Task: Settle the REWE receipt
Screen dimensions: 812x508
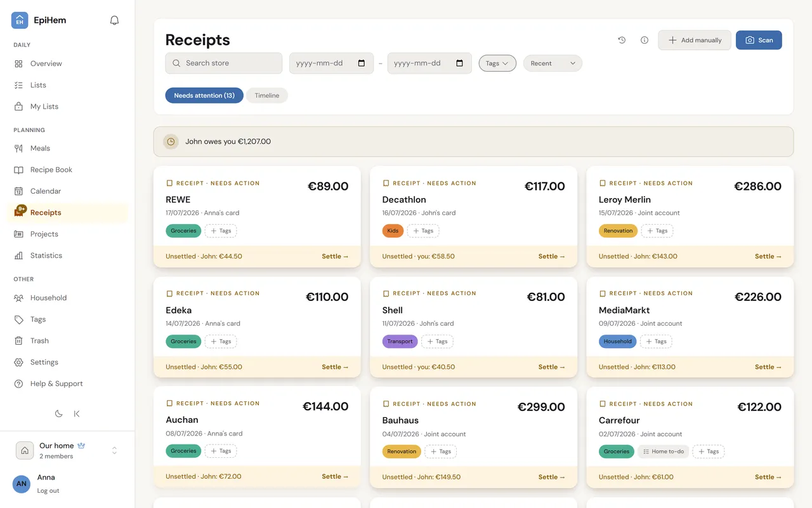Action: point(335,257)
